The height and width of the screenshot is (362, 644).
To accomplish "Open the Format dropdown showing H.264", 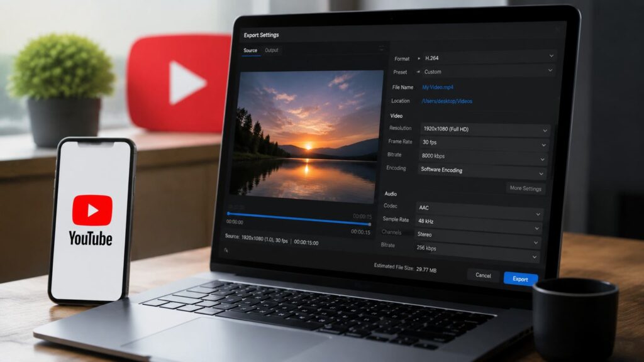I will 488,57.
